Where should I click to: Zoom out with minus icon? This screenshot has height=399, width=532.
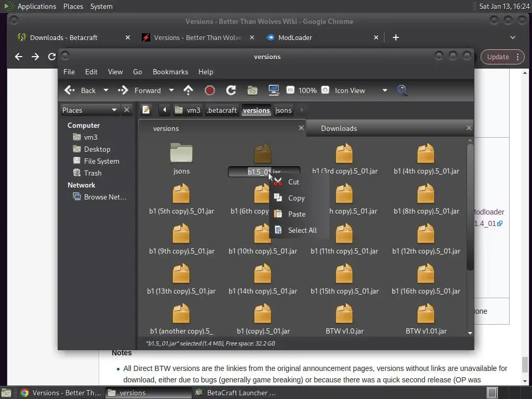pos(290,90)
